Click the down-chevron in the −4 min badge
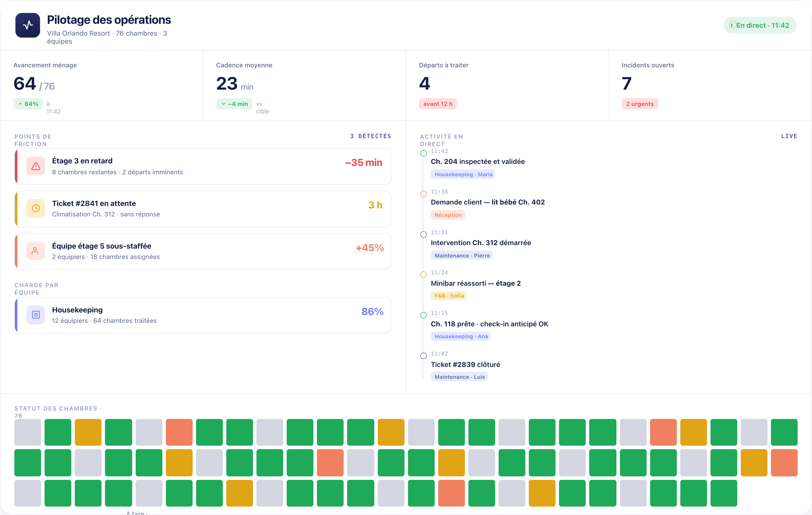Viewport: 812px width, 515px height. point(223,104)
